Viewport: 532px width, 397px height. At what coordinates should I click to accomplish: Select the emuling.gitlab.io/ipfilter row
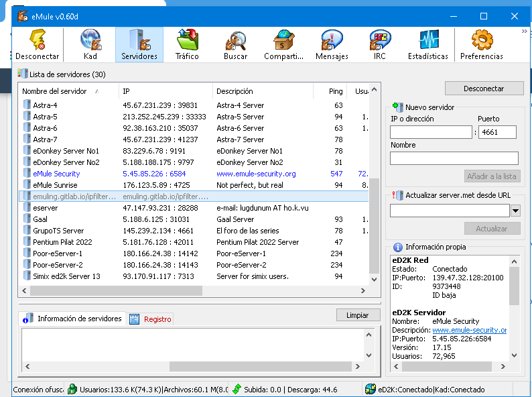194,196
